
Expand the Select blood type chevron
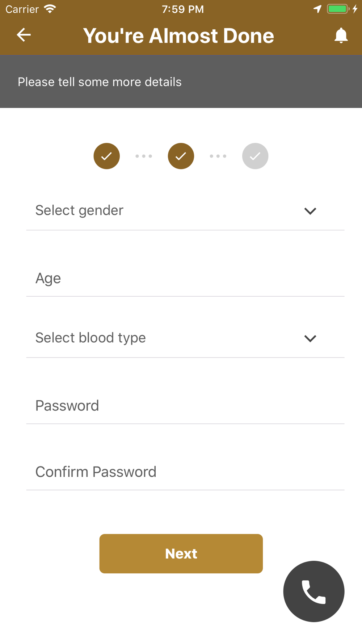[x=310, y=338]
